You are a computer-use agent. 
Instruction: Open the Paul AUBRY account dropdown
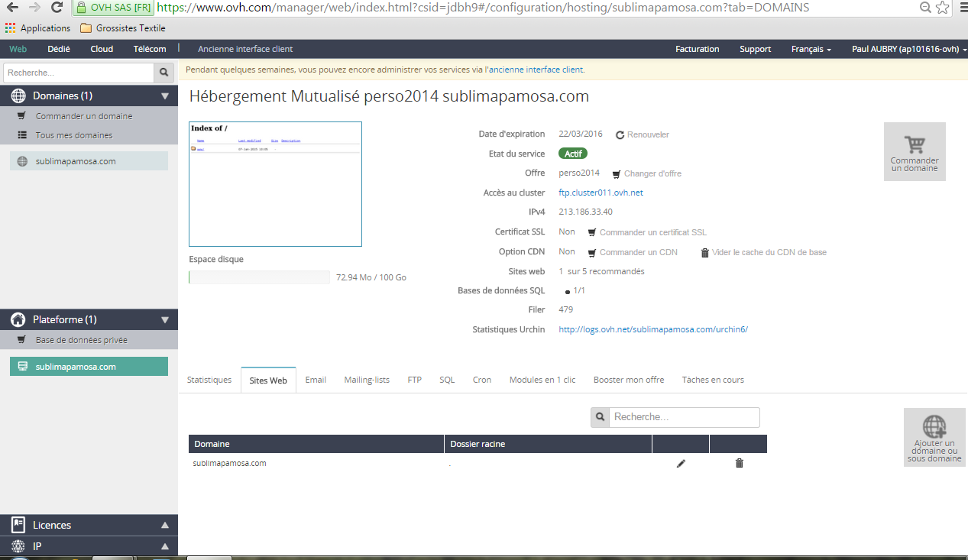pos(909,49)
